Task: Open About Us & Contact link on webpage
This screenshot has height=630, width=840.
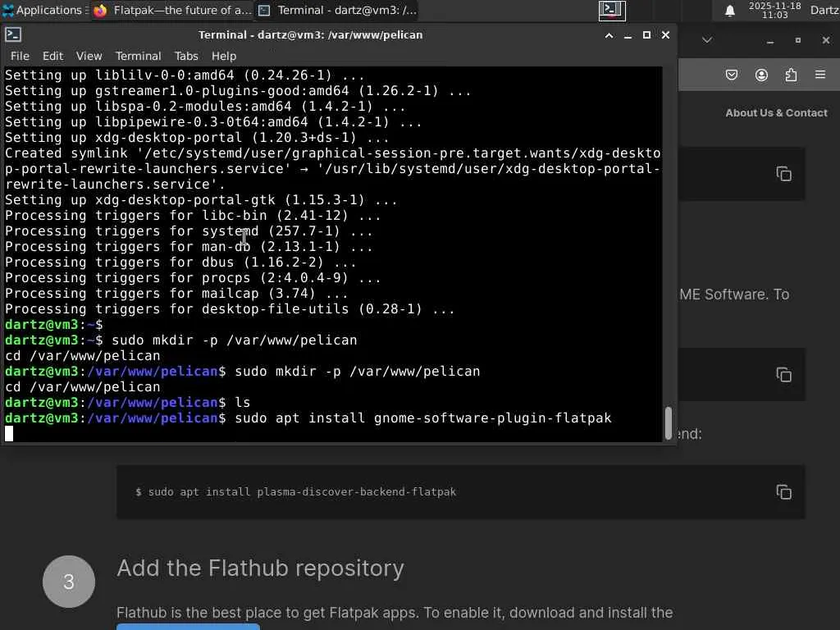Action: [776, 113]
